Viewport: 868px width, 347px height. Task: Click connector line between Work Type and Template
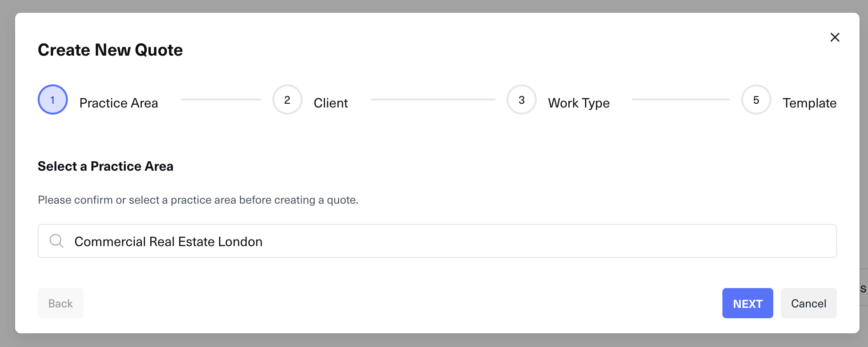tap(680, 99)
